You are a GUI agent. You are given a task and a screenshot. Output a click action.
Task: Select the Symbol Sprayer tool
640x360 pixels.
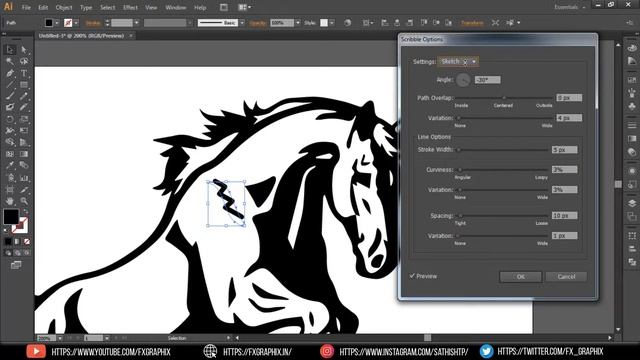point(10,178)
